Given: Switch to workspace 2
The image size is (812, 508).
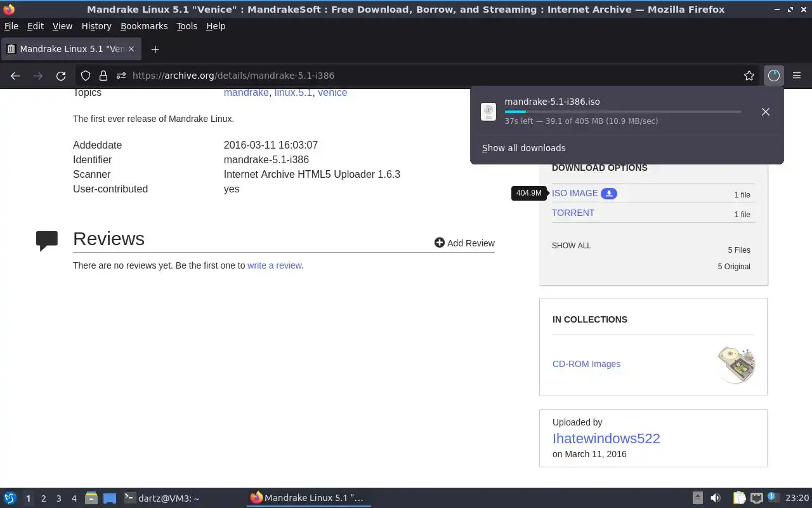Looking at the screenshot, I should click(x=43, y=498).
